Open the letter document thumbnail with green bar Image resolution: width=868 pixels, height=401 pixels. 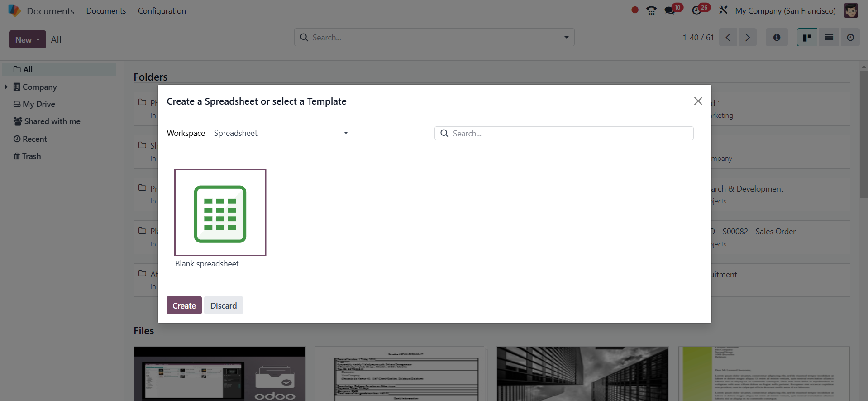[x=764, y=374]
